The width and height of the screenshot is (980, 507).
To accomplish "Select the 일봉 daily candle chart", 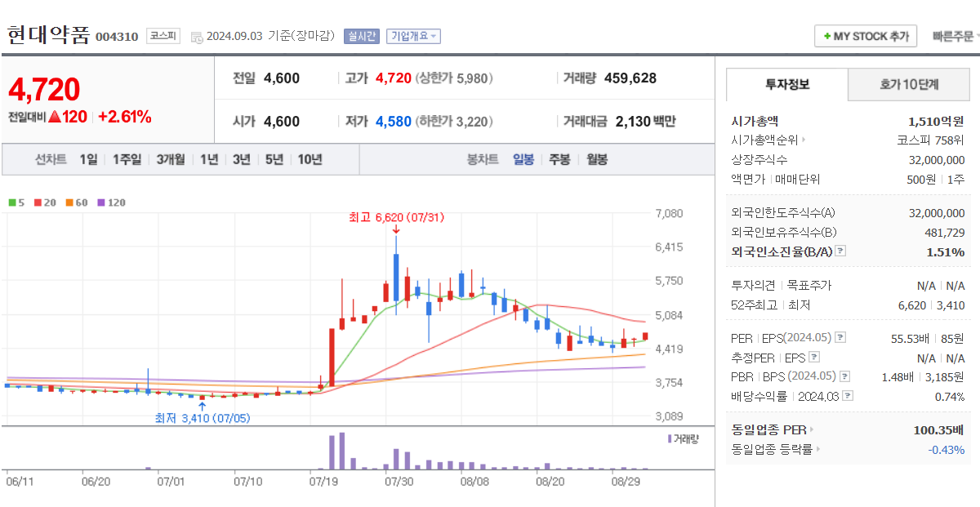I will coord(523,159).
